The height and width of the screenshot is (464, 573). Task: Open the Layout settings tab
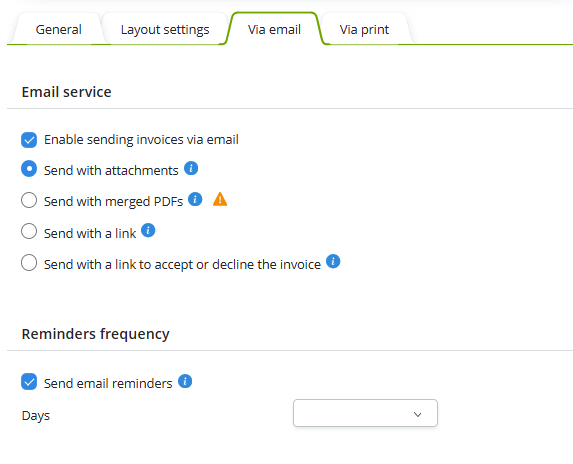[165, 29]
